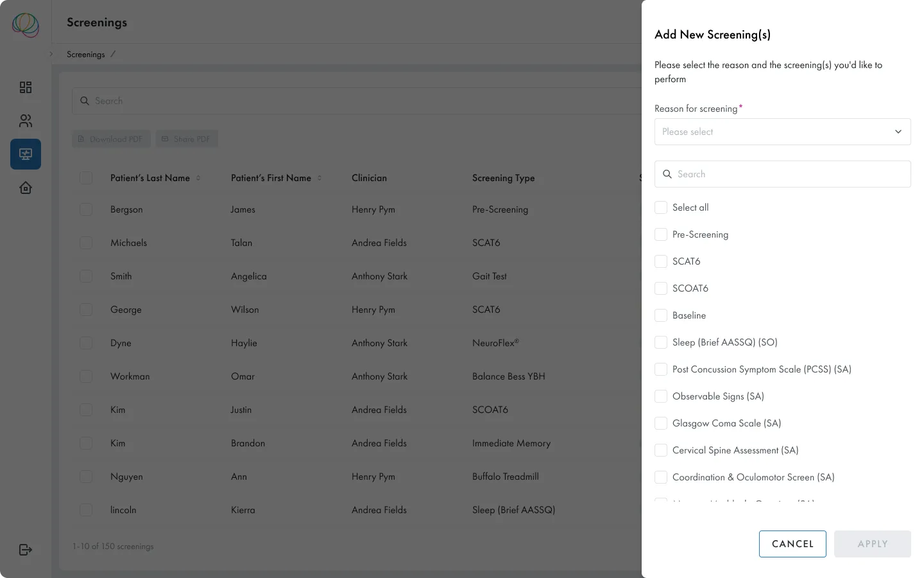
Task: Click the colorful app logo
Action: point(26,25)
